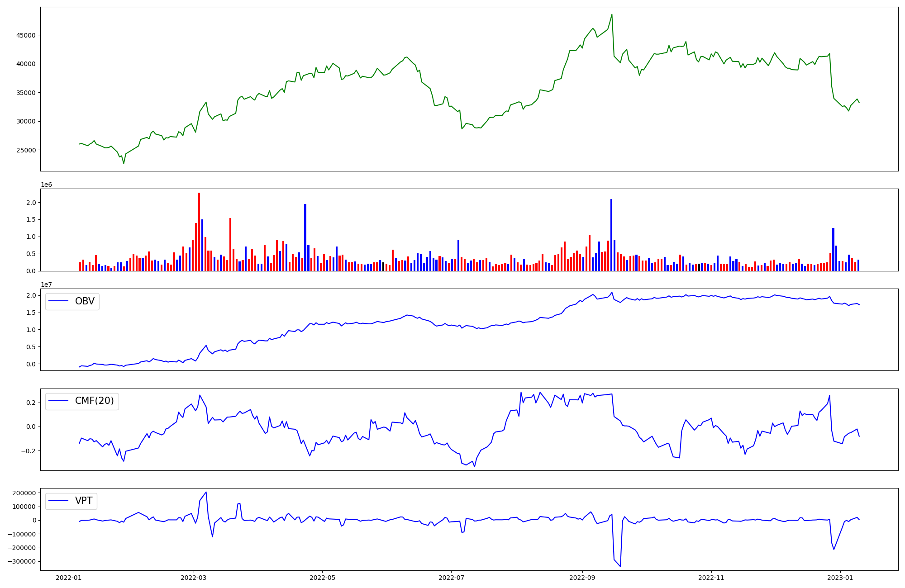Click the 2022-09 x-axis date label
905x588 pixels.
click(582, 578)
